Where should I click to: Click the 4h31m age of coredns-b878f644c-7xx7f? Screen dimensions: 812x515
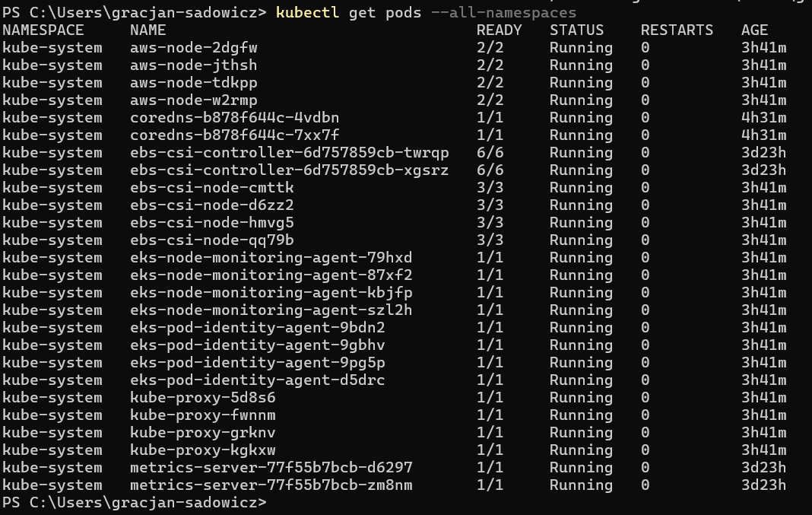[763, 135]
